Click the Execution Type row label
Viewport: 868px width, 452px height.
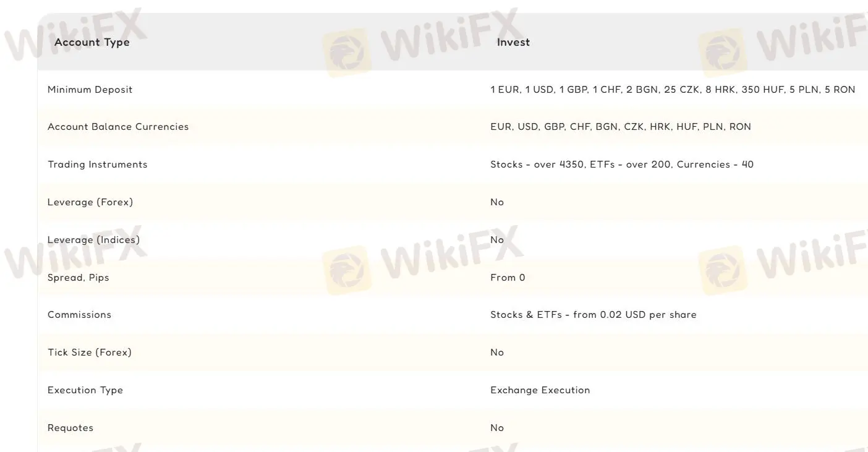pos(85,390)
